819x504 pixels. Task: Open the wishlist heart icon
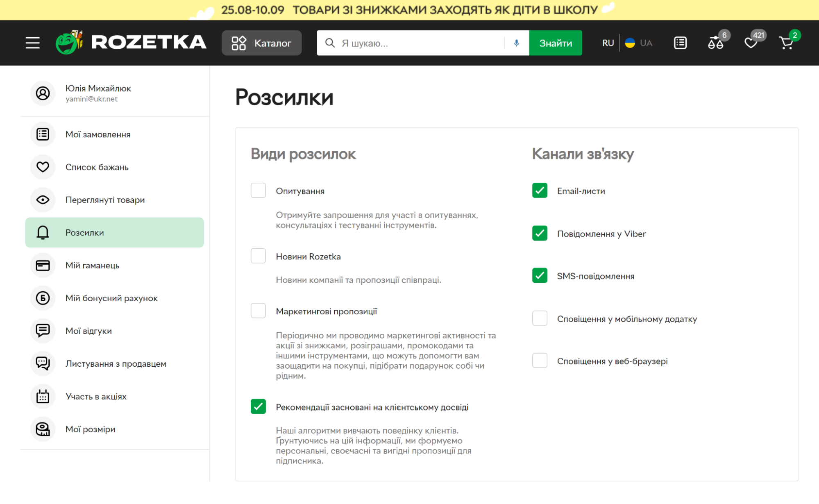751,43
